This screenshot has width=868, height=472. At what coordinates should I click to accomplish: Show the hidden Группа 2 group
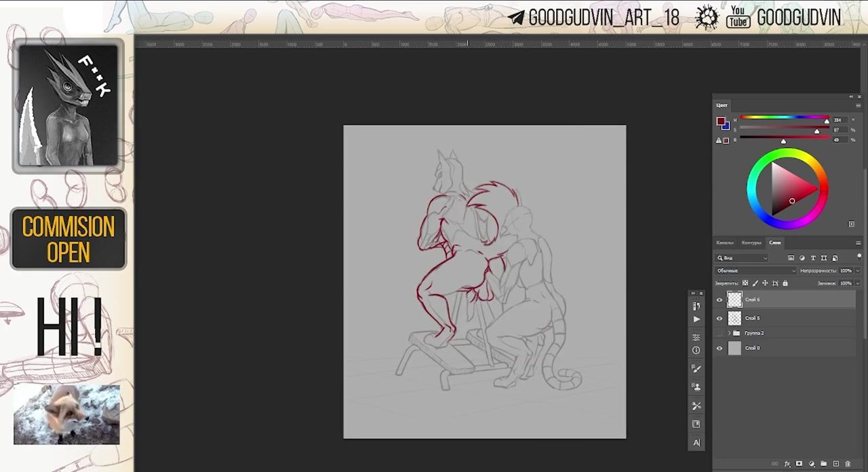click(719, 333)
